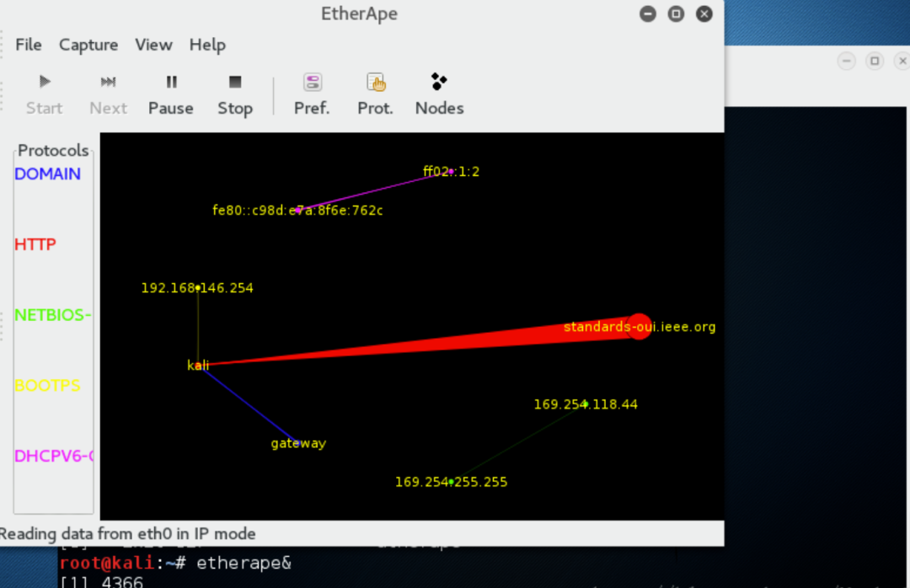Toggle the Protocols window with Prot.

coord(376,82)
